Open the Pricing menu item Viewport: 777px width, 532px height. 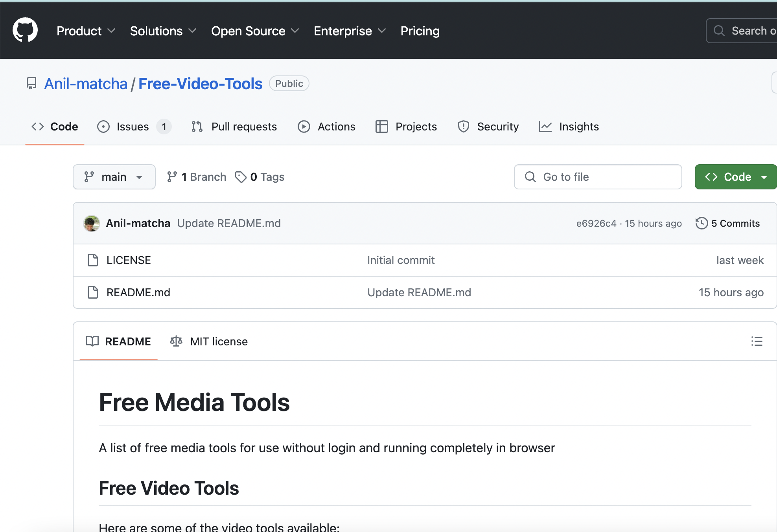pyautogui.click(x=420, y=31)
